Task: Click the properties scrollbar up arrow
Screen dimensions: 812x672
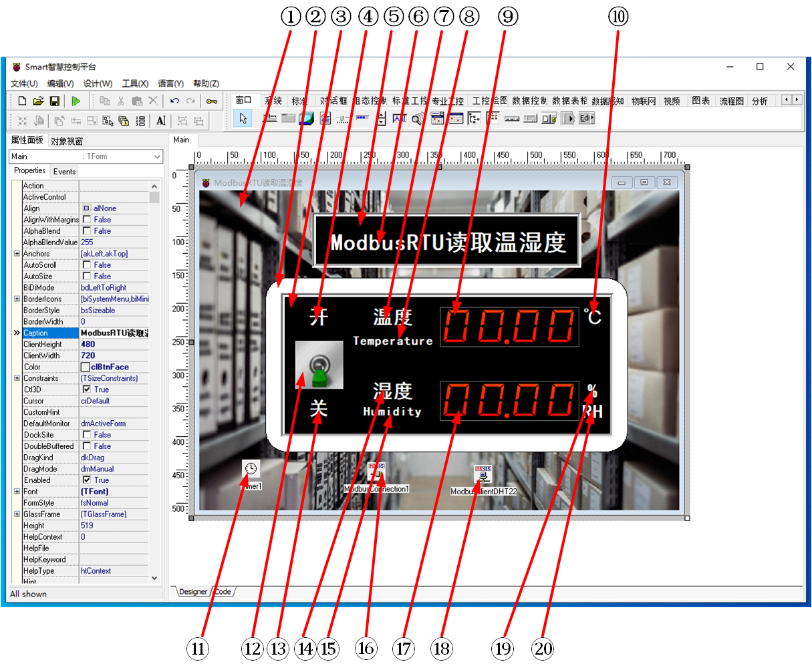Action: coord(154,186)
